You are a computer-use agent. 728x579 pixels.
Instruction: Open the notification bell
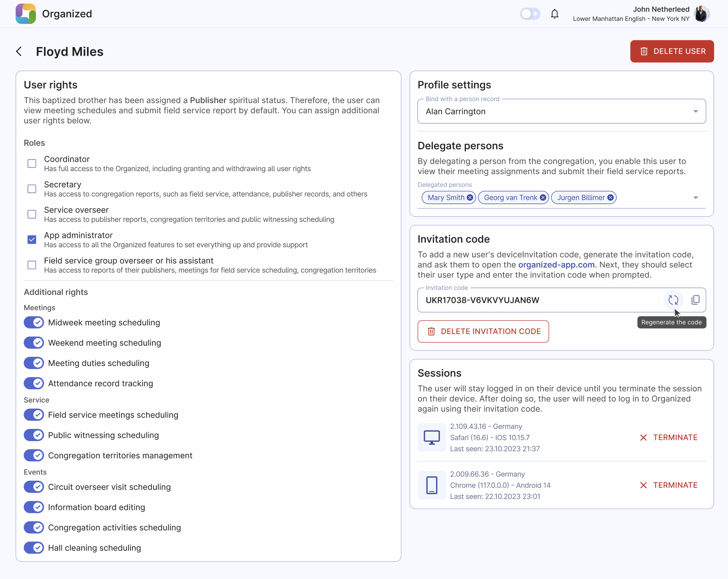pyautogui.click(x=555, y=14)
